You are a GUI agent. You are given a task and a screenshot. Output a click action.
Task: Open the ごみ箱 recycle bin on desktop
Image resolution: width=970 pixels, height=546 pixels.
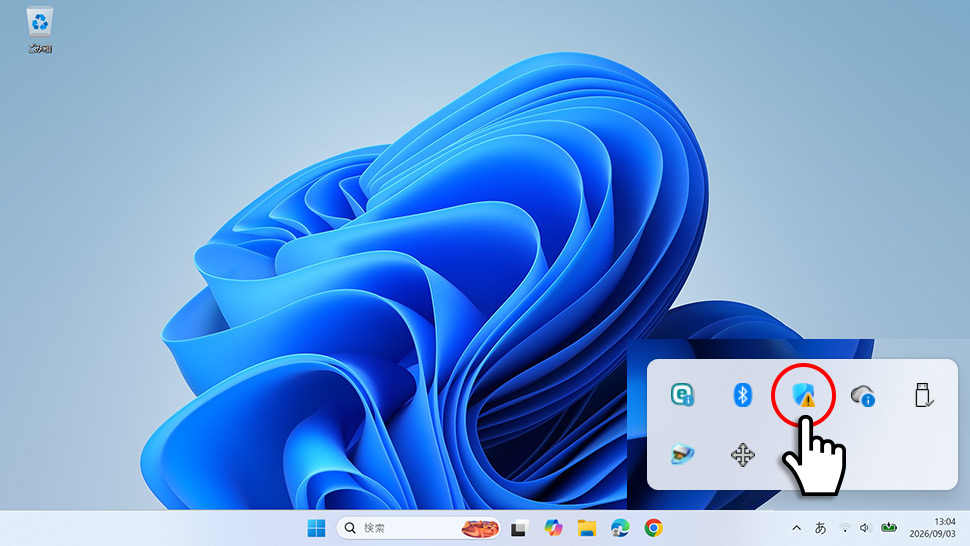click(40, 30)
